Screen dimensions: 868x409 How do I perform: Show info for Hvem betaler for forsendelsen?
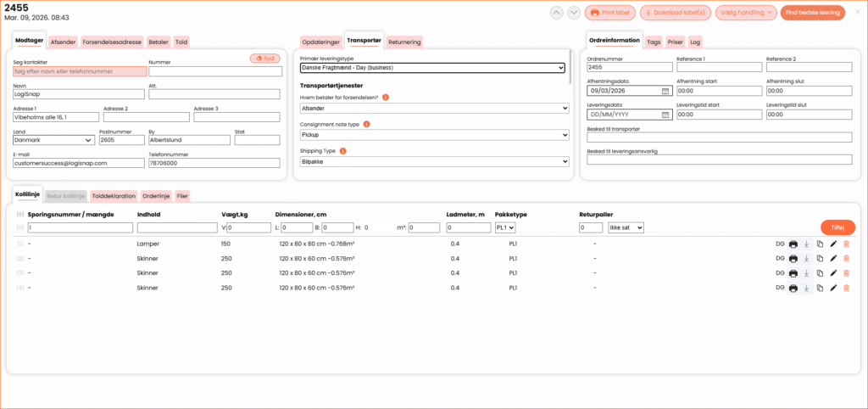tap(386, 98)
